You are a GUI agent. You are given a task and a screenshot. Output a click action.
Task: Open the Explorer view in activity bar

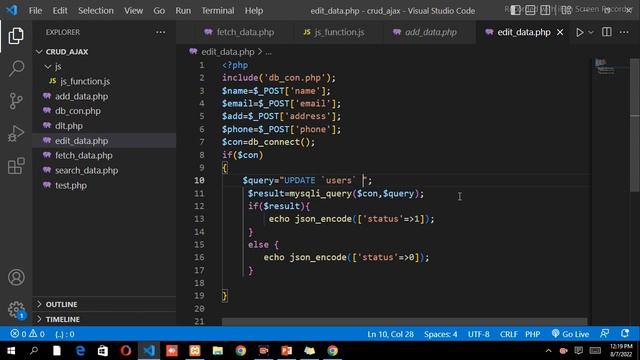pyautogui.click(x=16, y=36)
